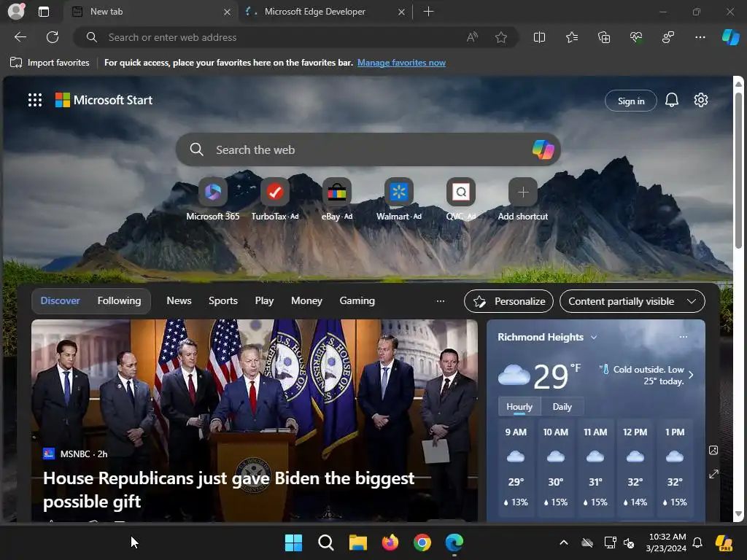Image resolution: width=747 pixels, height=560 pixels.
Task: Open the News category
Action: (x=179, y=300)
